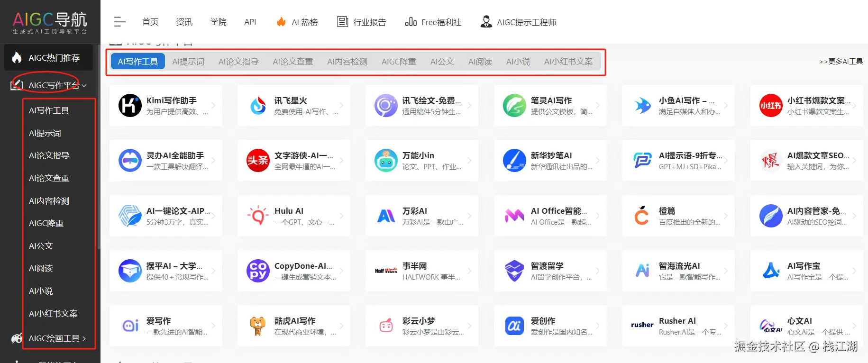Viewport: 868px width, 363px height.
Task: Open the AI写作宝 card title
Action: pyautogui.click(x=804, y=266)
